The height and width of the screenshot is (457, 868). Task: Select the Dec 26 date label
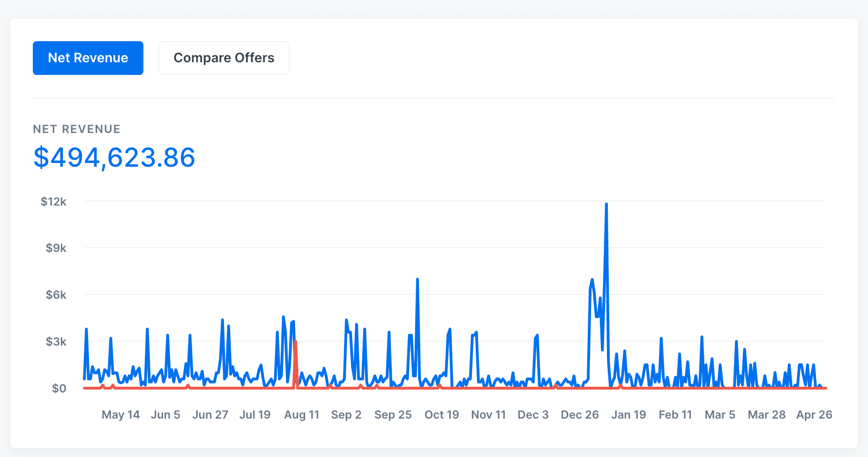coord(580,415)
